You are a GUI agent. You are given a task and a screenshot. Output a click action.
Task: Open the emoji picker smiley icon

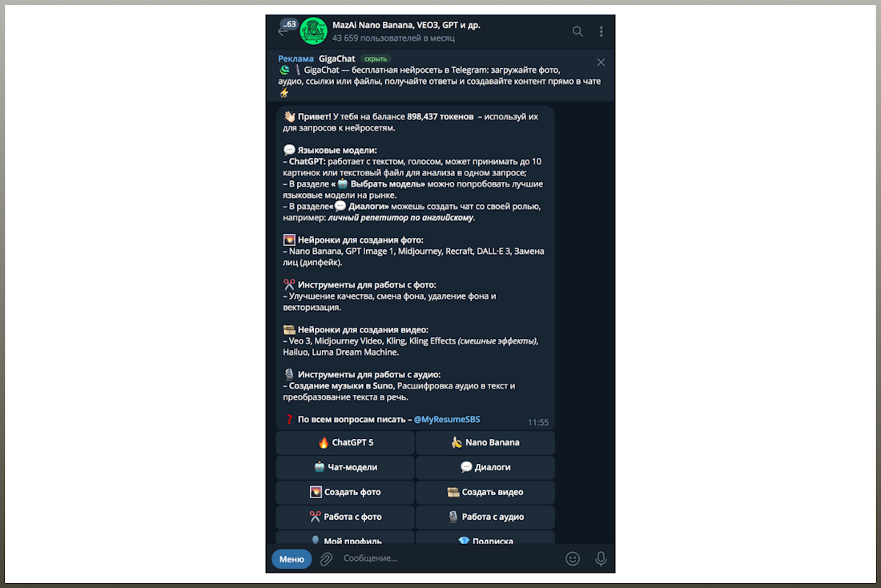pos(573,558)
